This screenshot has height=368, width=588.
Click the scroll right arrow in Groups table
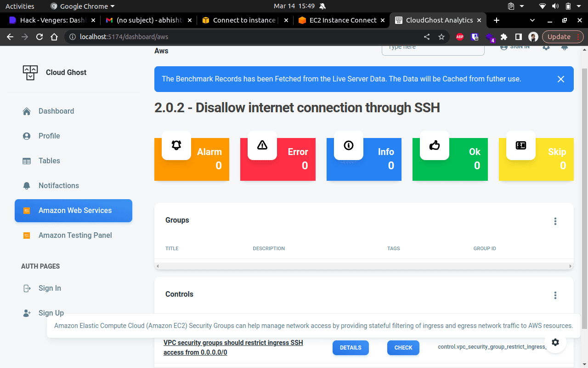[571, 266]
